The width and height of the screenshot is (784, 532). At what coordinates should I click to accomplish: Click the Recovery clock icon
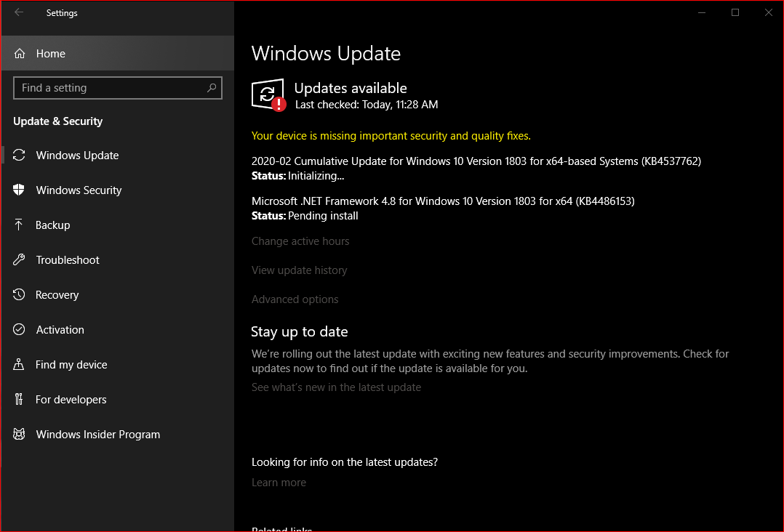(19, 295)
